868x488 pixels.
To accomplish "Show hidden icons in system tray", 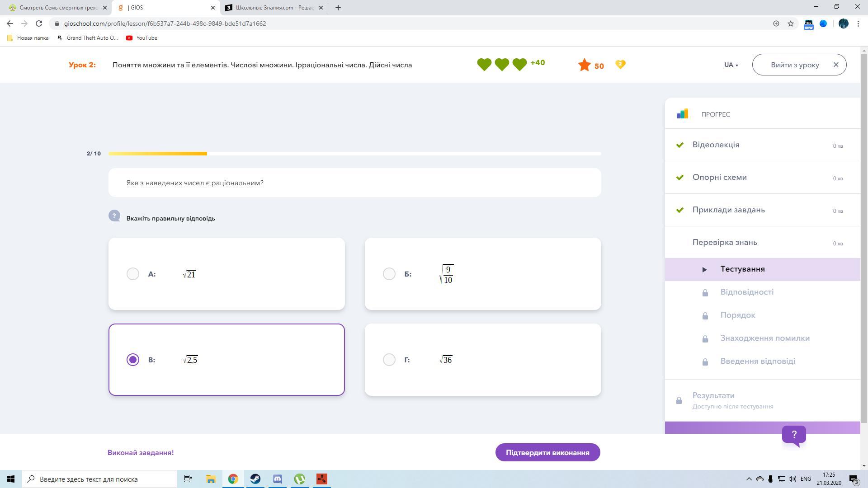I will (749, 479).
